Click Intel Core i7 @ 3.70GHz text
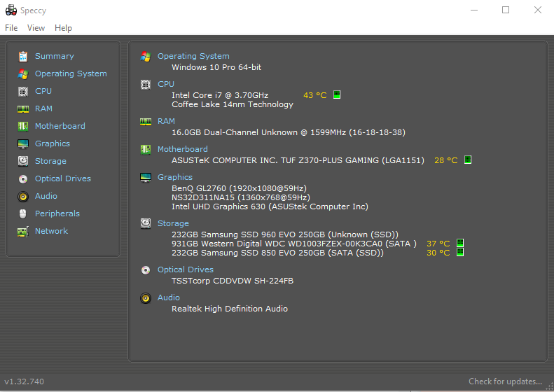The width and height of the screenshot is (554, 392). click(x=220, y=95)
